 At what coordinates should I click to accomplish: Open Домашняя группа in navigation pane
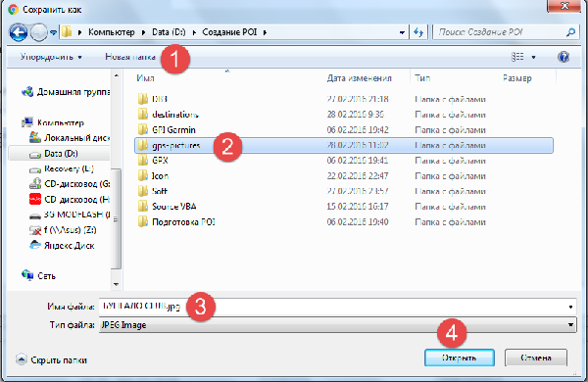[66, 92]
